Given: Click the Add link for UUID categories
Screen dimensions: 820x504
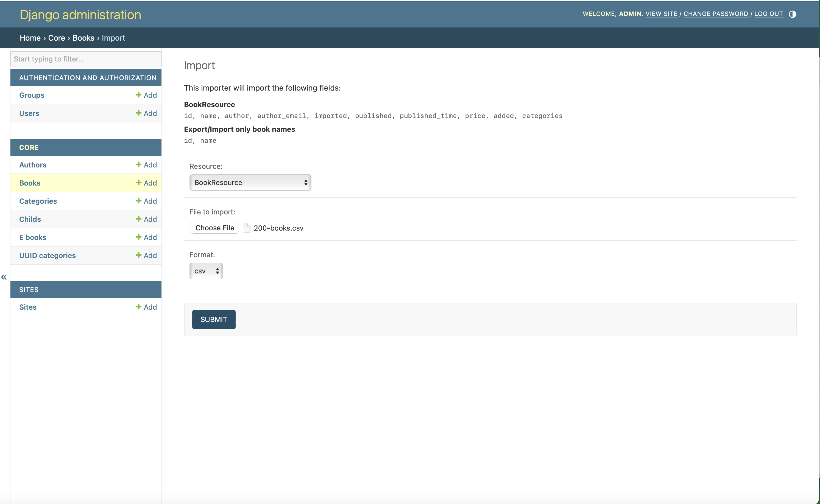Looking at the screenshot, I should point(146,255).
